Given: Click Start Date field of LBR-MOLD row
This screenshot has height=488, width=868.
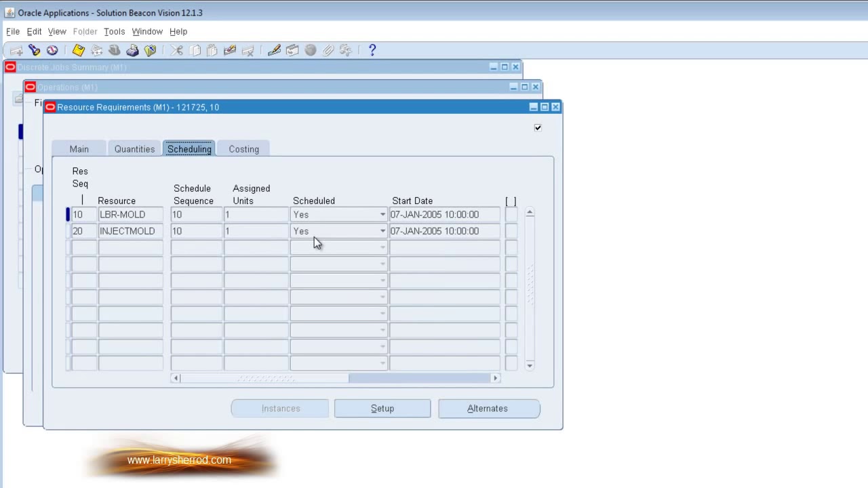Looking at the screenshot, I should click(x=445, y=215).
